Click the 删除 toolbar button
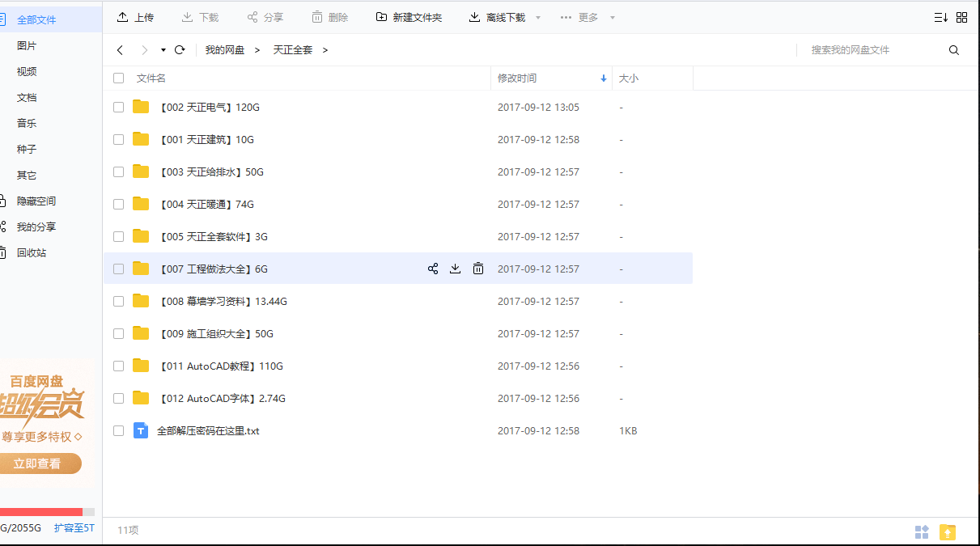The width and height of the screenshot is (980, 546). 329,17
